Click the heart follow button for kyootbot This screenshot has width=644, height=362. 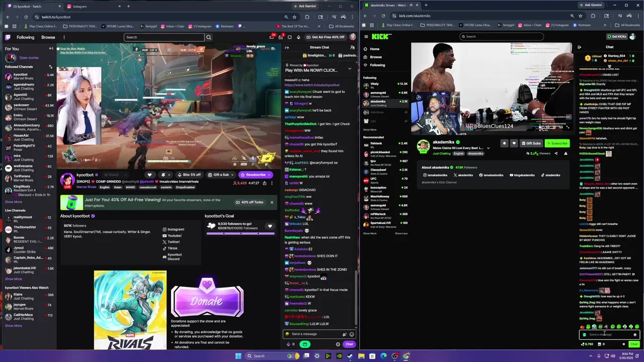[149, 175]
